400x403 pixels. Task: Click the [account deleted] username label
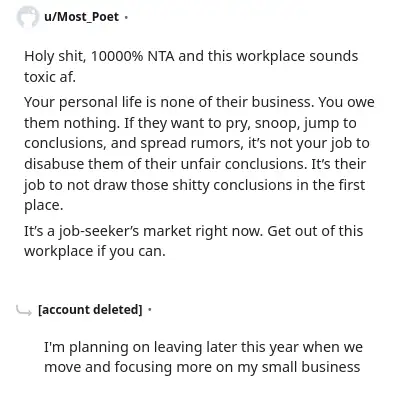click(90, 310)
